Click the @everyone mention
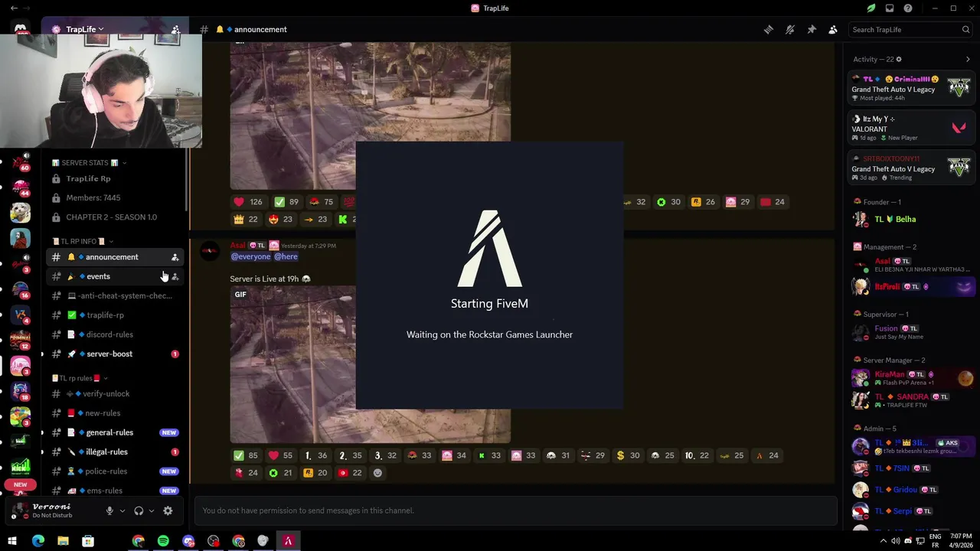Screen dimensions: 980x551 (250, 256)
